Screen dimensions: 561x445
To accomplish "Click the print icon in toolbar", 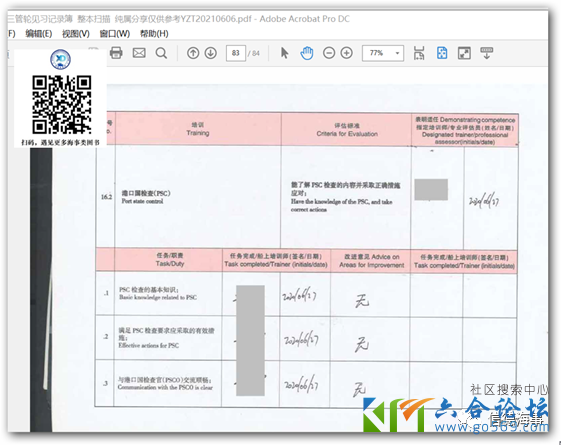I will pos(116,53).
